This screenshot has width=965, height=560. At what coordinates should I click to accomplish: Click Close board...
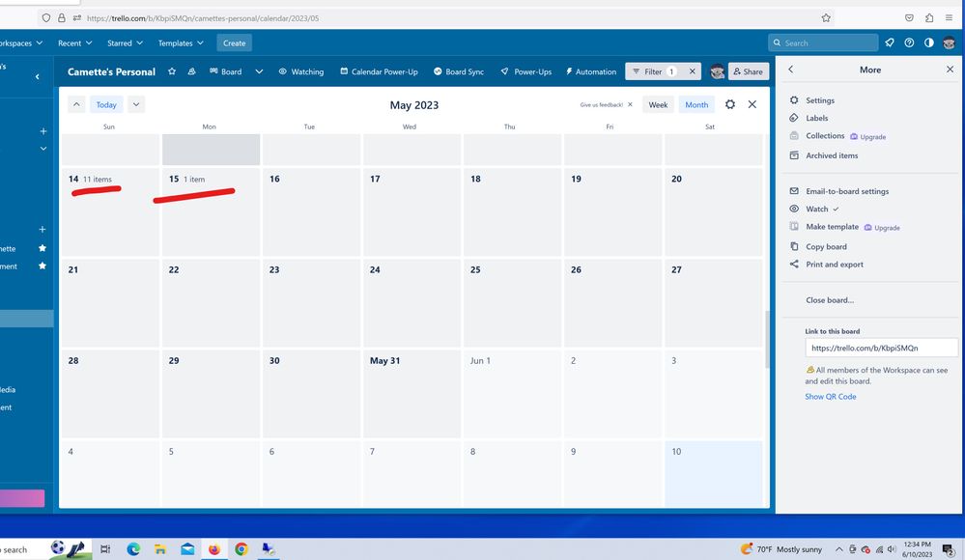(x=830, y=300)
